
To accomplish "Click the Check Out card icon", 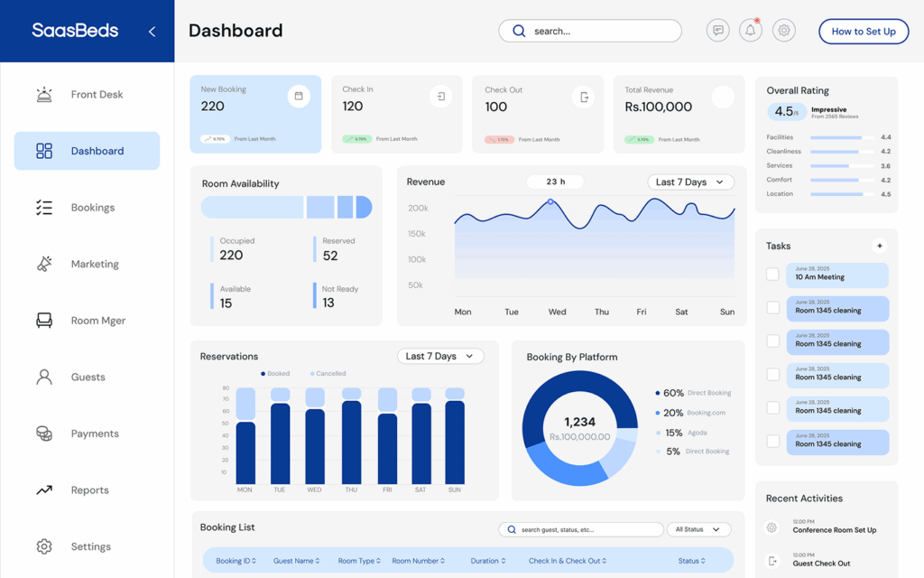I will coord(584,97).
